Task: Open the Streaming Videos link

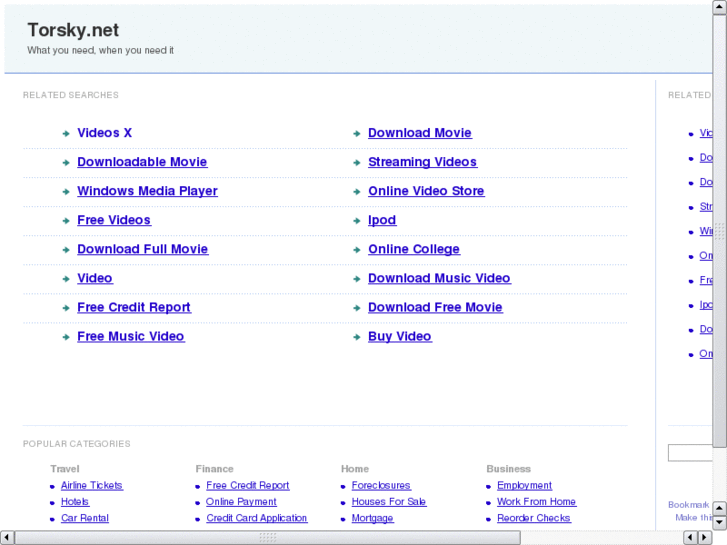Action: (x=422, y=162)
